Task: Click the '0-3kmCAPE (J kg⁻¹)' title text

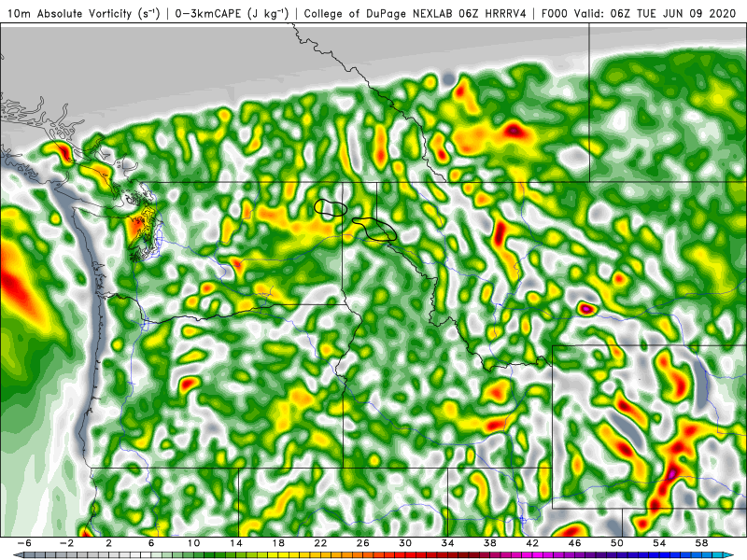Action: pyautogui.click(x=232, y=13)
